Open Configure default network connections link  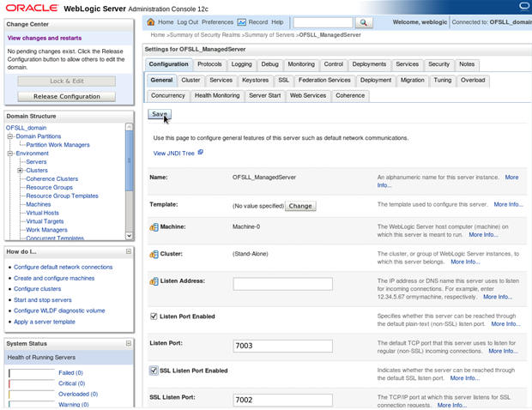tap(63, 268)
